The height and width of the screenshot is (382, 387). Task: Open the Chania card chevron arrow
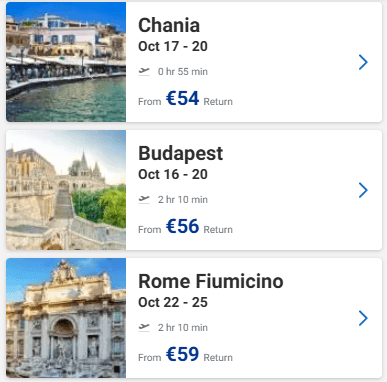[363, 62]
